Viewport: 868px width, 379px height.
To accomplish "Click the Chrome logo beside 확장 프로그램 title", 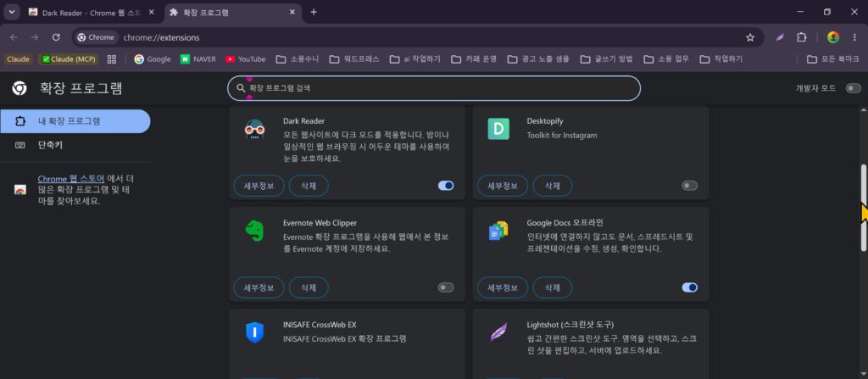I will 19,88.
